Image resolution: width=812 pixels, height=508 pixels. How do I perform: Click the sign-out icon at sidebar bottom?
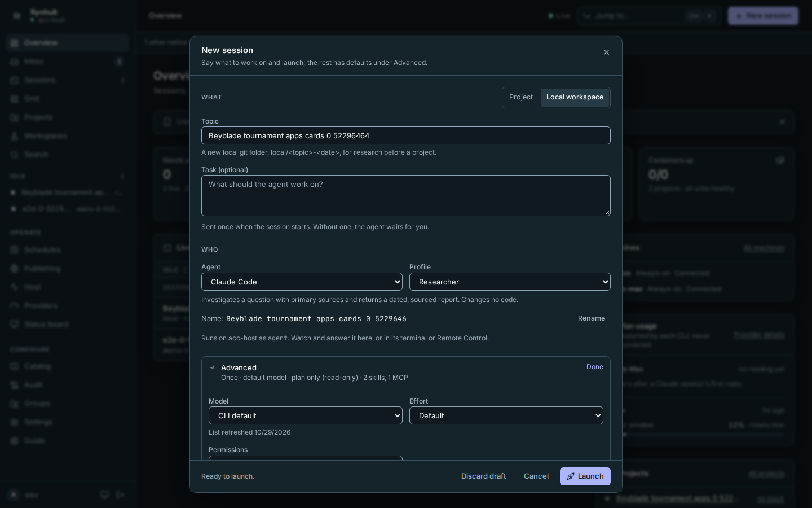120,495
